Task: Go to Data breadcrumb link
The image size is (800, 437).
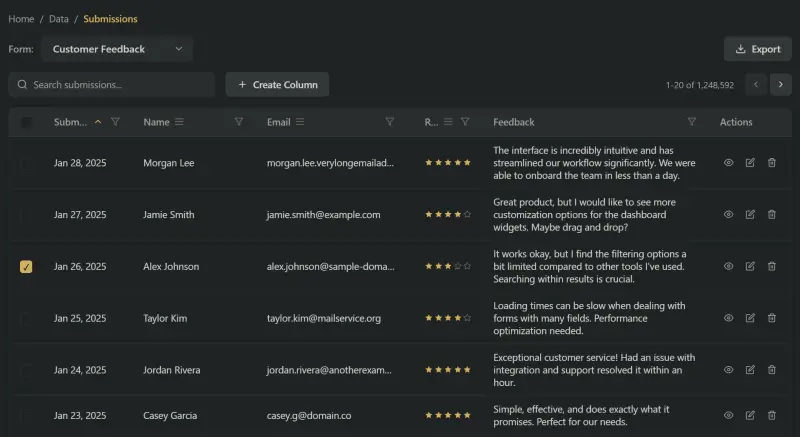Action: point(59,19)
